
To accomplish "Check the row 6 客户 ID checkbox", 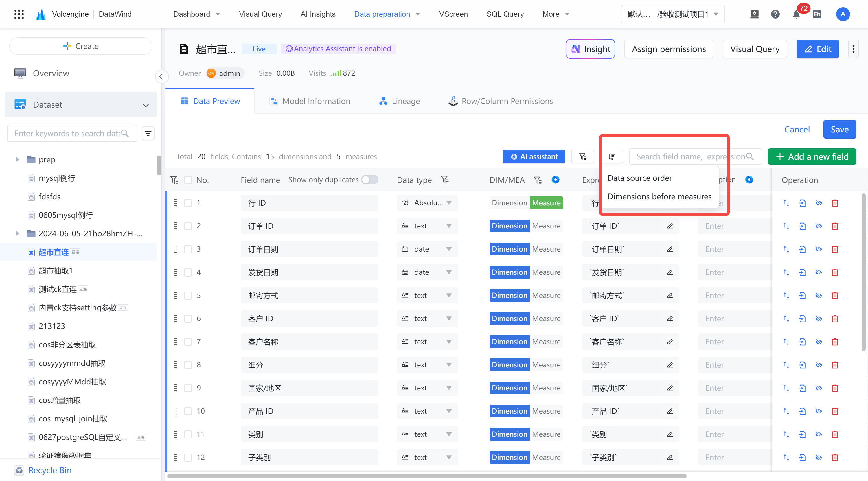I will [188, 319].
